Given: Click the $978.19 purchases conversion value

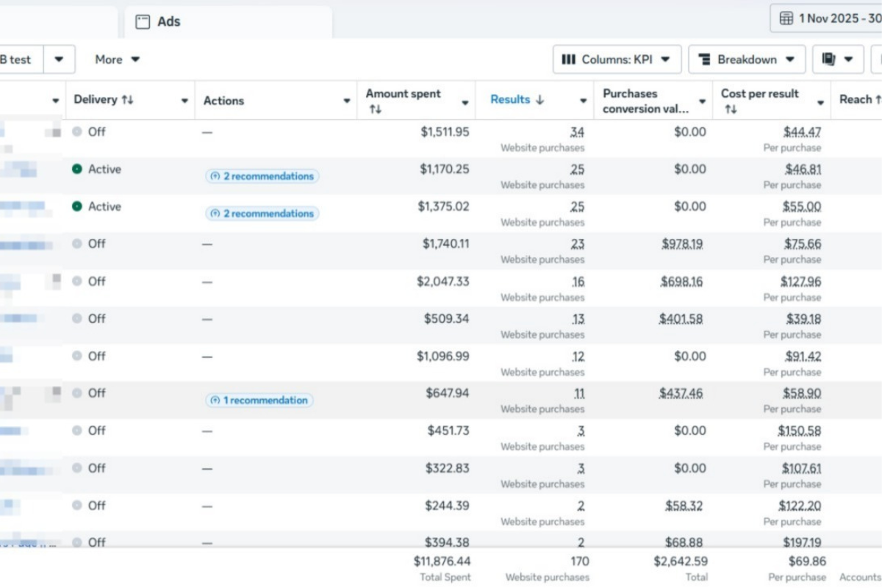Looking at the screenshot, I should [x=682, y=244].
